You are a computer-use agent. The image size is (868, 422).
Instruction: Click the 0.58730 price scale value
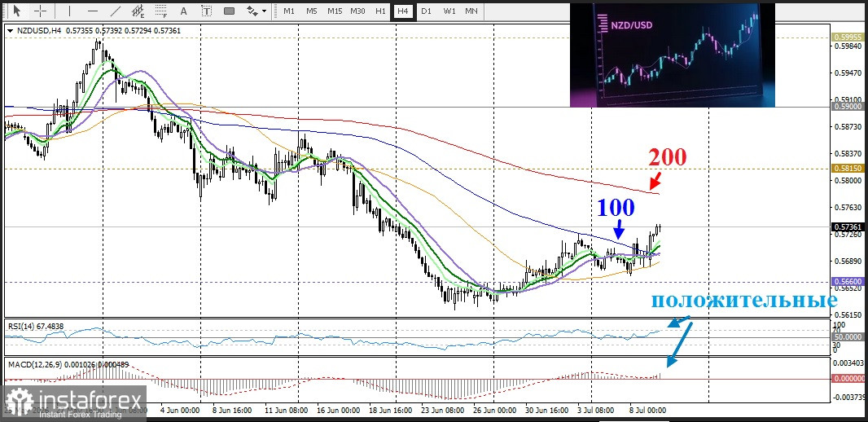(847, 127)
